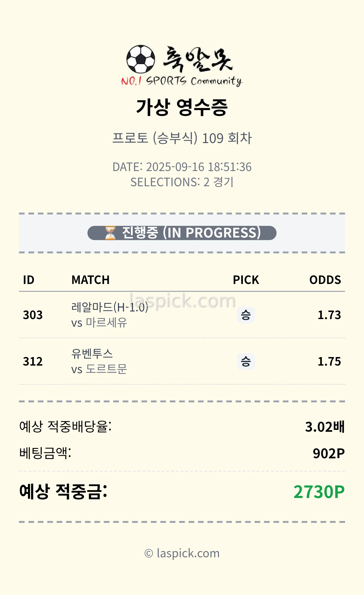Click the 승 pick badge for match 312
Screen dimensions: 364x595
[x=246, y=362]
